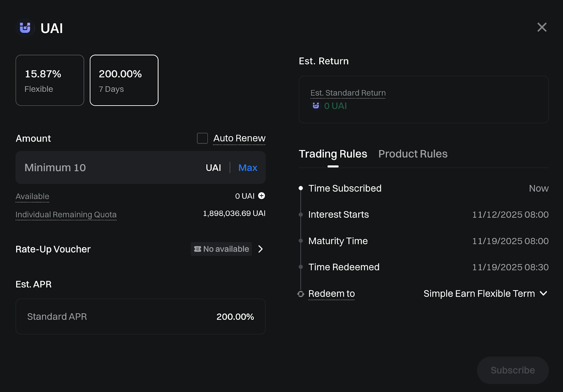
Task: Click the Individual Remaining Quota label
Action: 66,214
